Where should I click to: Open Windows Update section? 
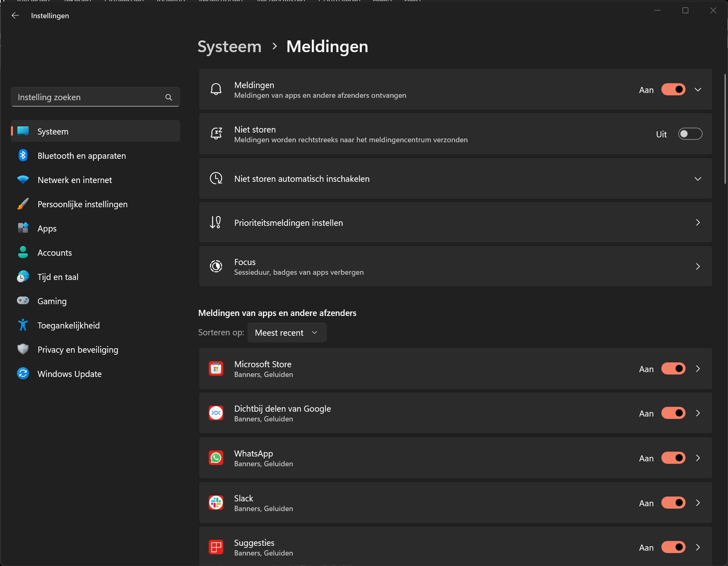click(x=95, y=374)
